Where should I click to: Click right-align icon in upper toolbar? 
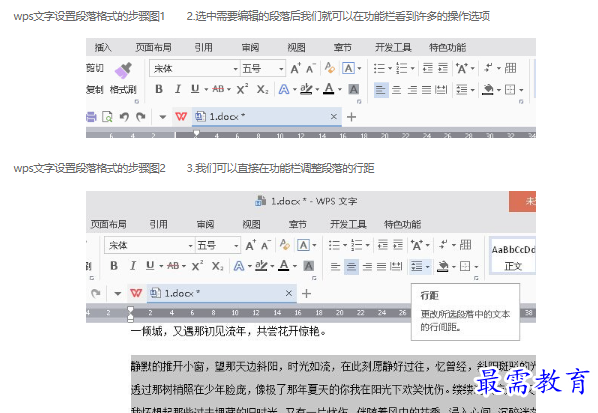(412, 90)
